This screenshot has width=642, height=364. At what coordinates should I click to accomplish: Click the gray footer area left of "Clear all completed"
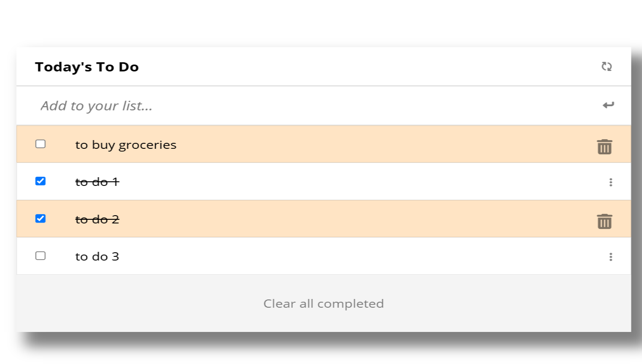click(137, 304)
